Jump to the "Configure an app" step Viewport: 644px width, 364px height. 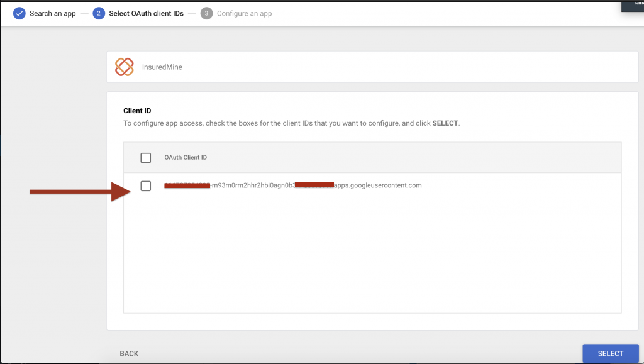tap(244, 13)
